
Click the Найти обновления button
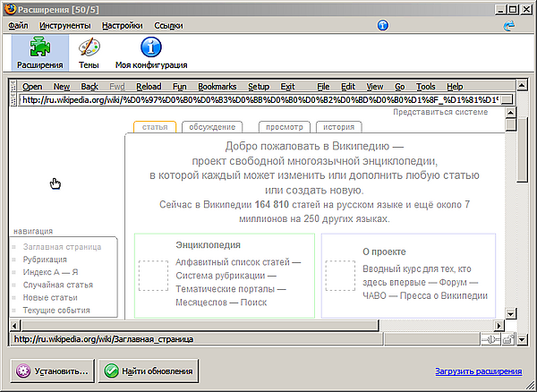click(149, 371)
